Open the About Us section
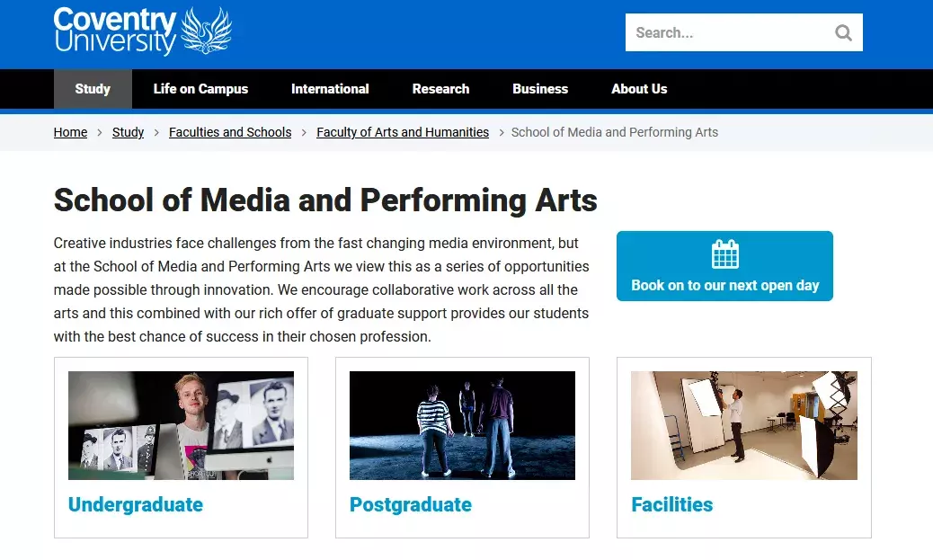This screenshot has height=560, width=933. 639,88
